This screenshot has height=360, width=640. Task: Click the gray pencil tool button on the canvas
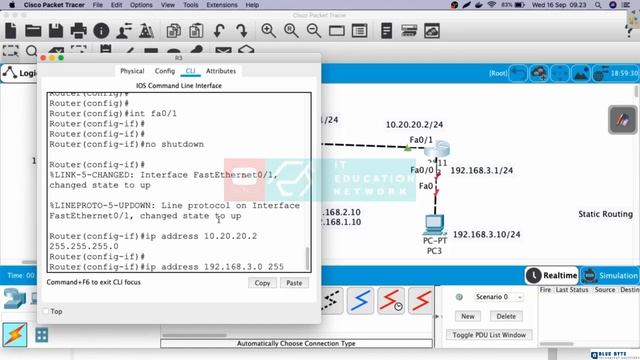[x=622, y=120]
